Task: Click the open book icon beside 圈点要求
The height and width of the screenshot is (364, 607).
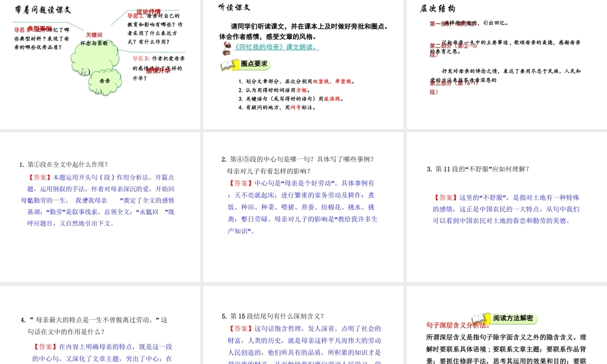Action: (x=229, y=66)
